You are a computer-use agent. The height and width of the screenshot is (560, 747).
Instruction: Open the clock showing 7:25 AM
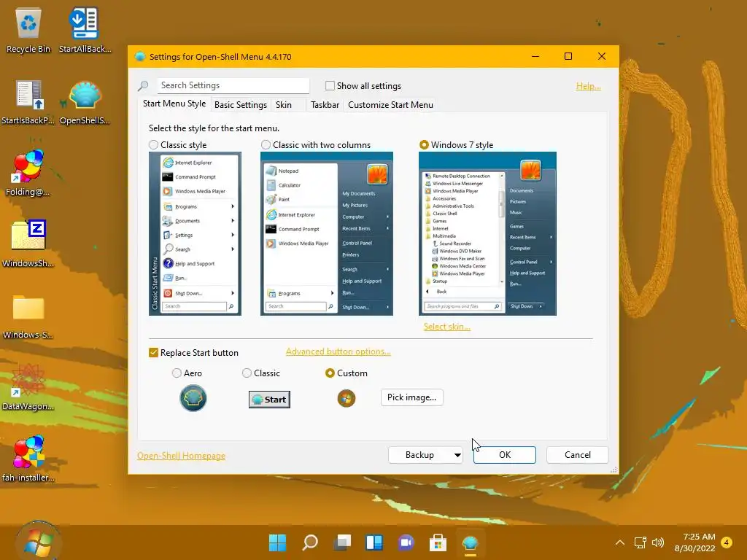pos(694,542)
